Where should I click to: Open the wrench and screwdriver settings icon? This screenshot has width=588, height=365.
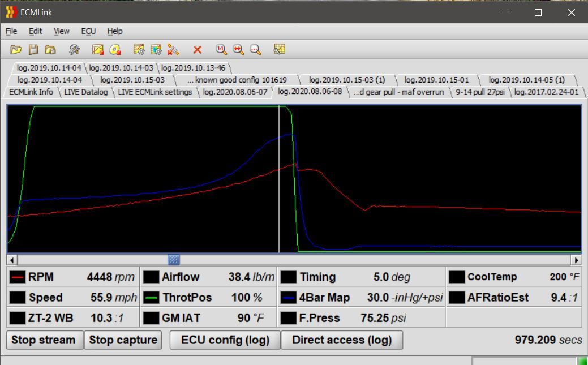pyautogui.click(x=74, y=50)
